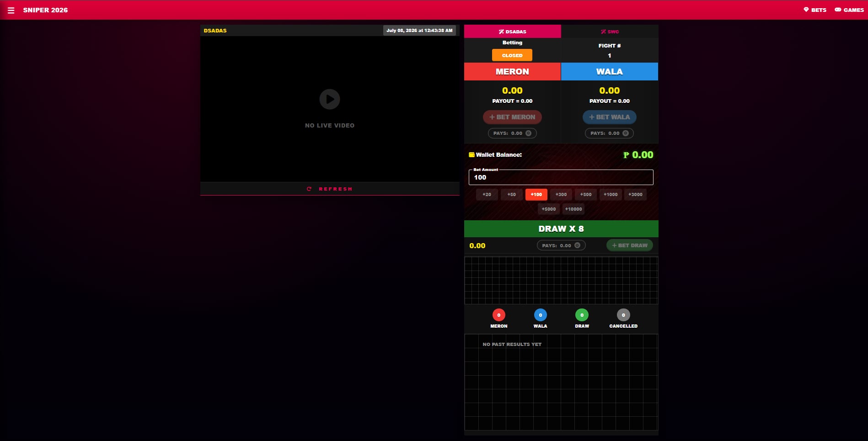Click the coin icon in Wala pays

626,133
